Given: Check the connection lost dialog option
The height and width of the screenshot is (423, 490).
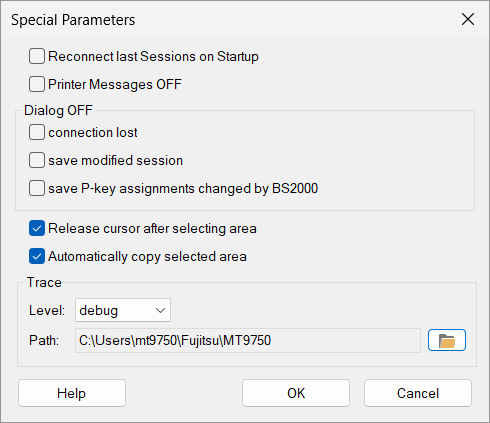Looking at the screenshot, I should pos(37,132).
